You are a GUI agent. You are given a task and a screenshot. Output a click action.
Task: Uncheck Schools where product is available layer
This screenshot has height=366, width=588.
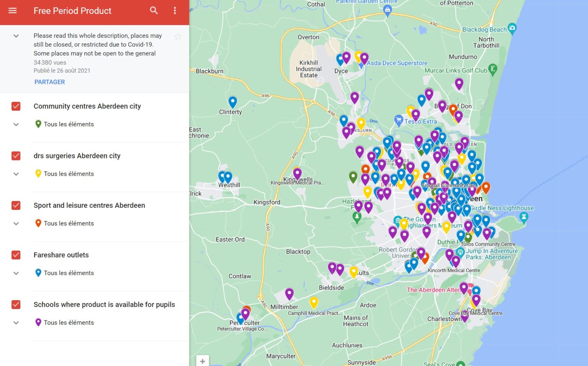[16, 305]
